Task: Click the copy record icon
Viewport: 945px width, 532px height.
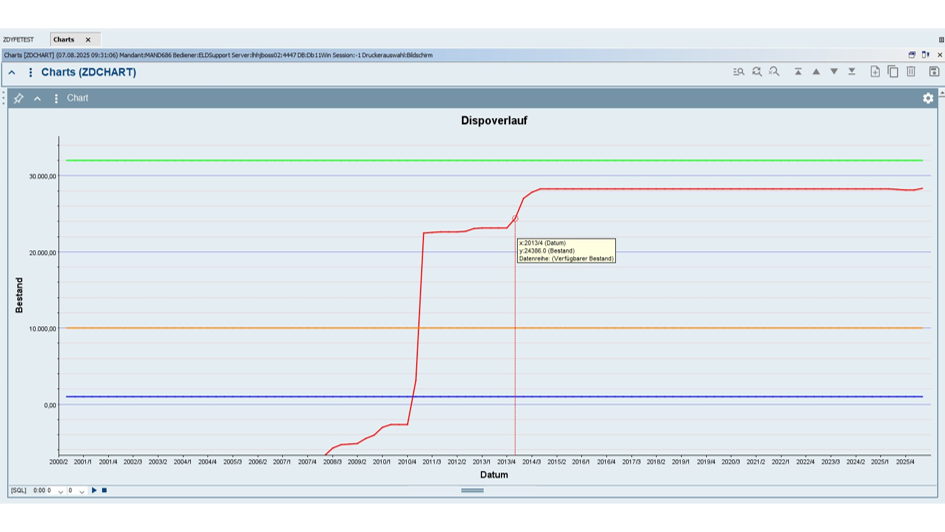Action: coord(893,72)
